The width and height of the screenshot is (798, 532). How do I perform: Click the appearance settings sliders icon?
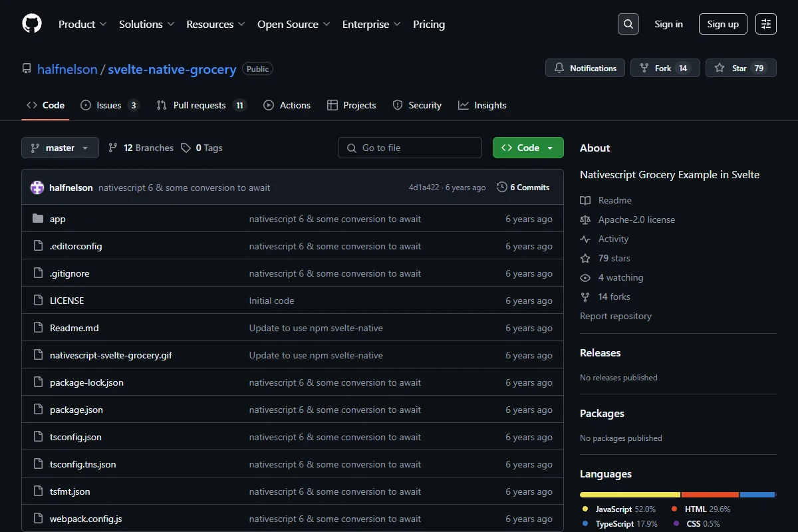[x=766, y=24]
